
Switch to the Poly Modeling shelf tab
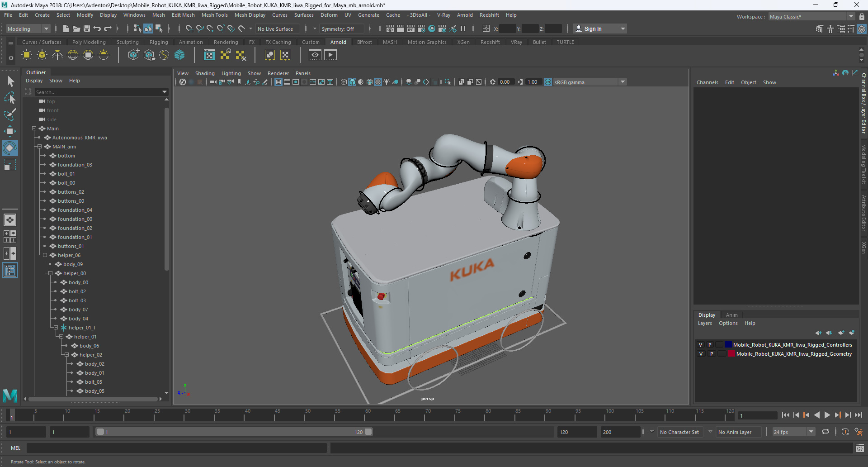coord(89,42)
